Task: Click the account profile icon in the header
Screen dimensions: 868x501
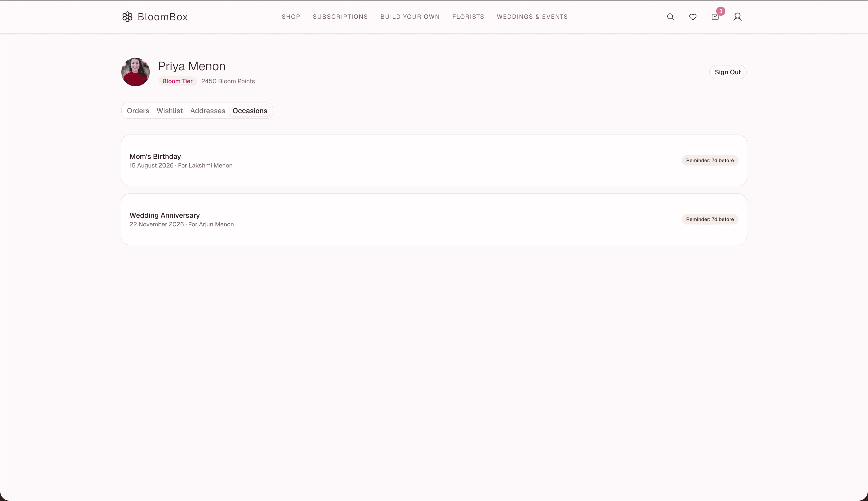Action: [x=737, y=16]
